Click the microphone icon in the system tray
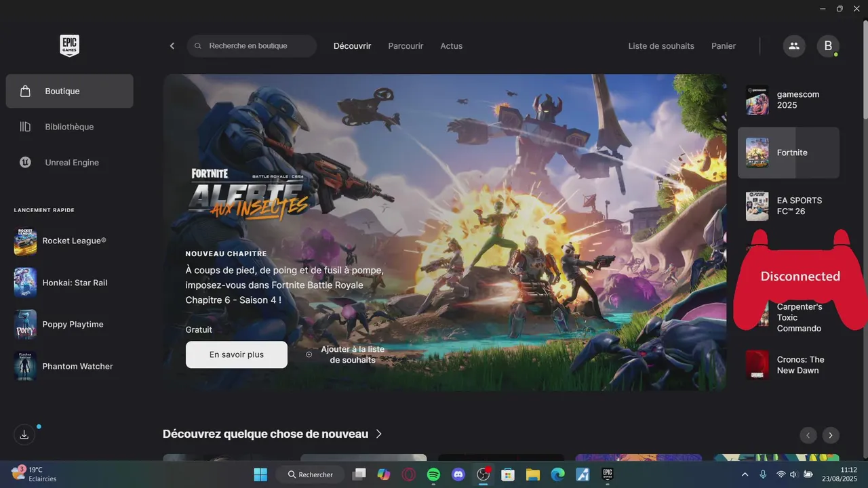 click(x=763, y=474)
